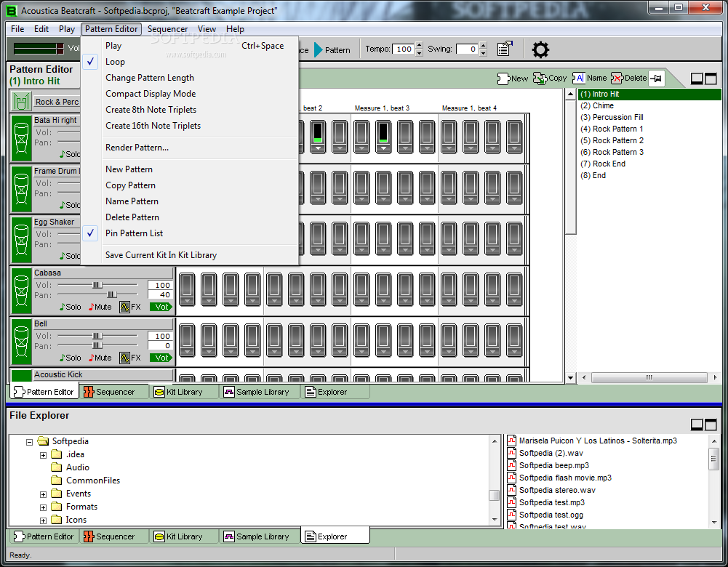The width and height of the screenshot is (728, 567).
Task: Open the settings gear icon in toolbar
Action: coord(540,49)
